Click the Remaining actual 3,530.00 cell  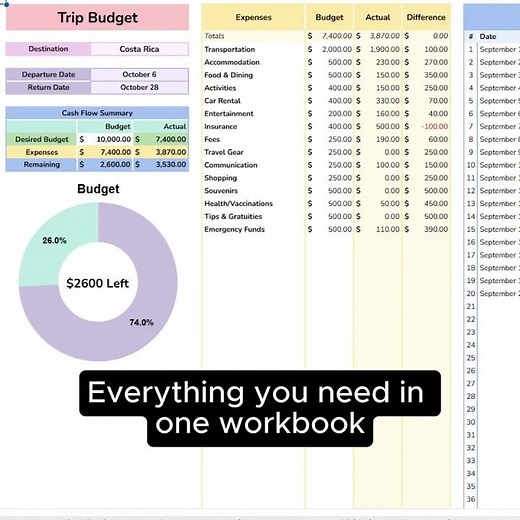tap(161, 165)
